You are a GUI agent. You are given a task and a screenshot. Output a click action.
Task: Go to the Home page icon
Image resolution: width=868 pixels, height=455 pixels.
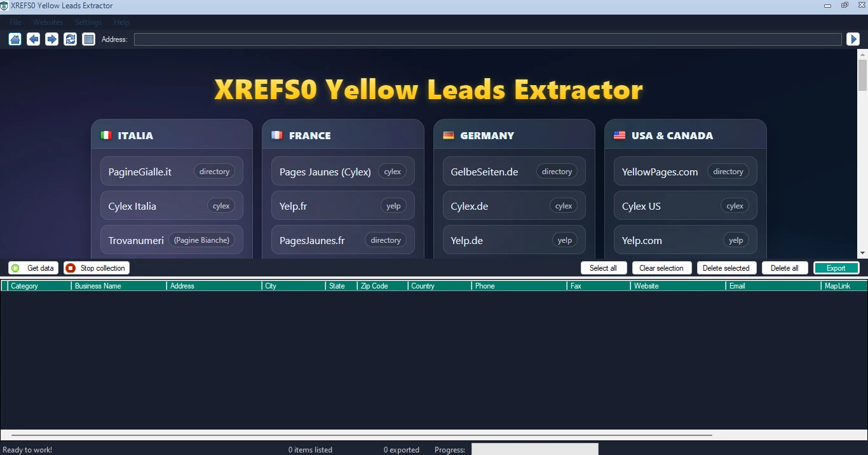15,39
